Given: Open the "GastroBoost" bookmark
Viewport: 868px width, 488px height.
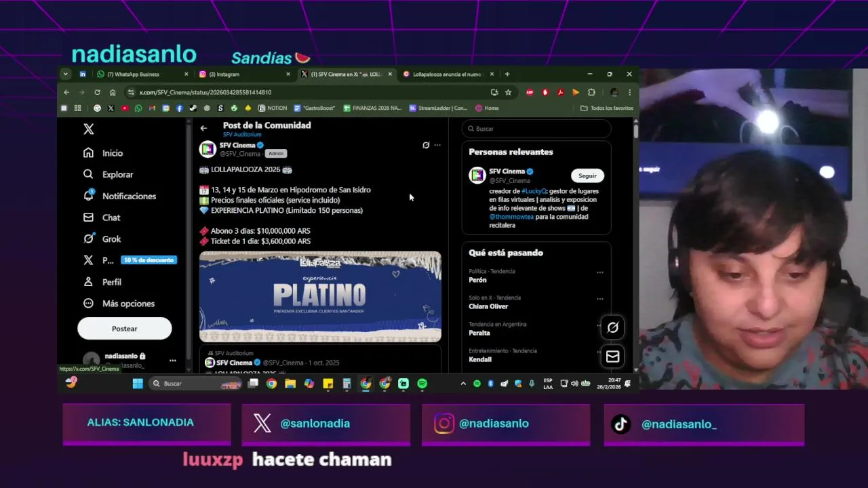Looking at the screenshot, I should (x=315, y=108).
